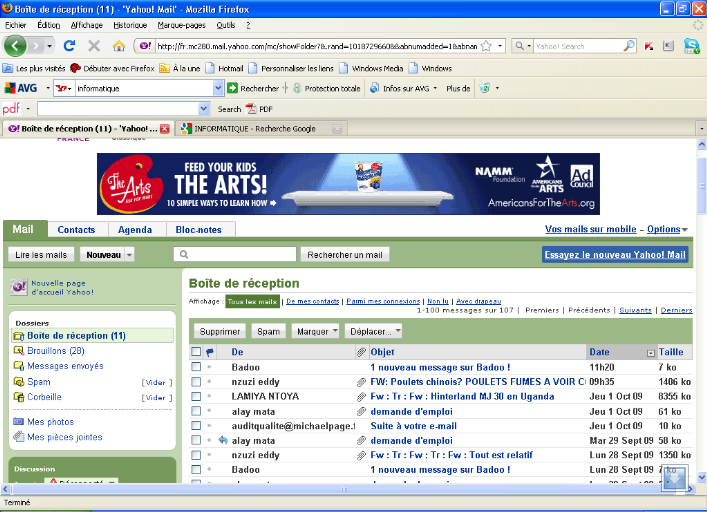The height and width of the screenshot is (512, 707).
Task: Tick checkbox for nzuzi eddy Tout est relatif
Action: tap(196, 455)
